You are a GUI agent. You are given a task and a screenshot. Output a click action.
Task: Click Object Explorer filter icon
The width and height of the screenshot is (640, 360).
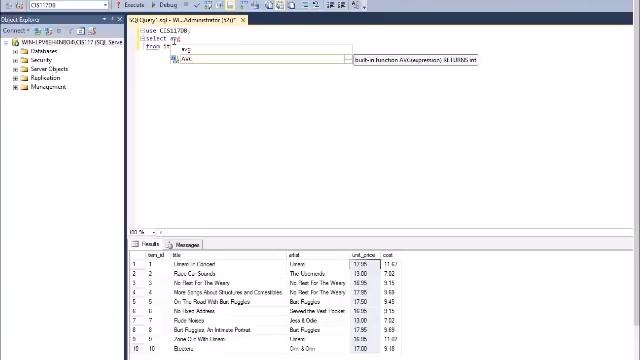click(71, 31)
